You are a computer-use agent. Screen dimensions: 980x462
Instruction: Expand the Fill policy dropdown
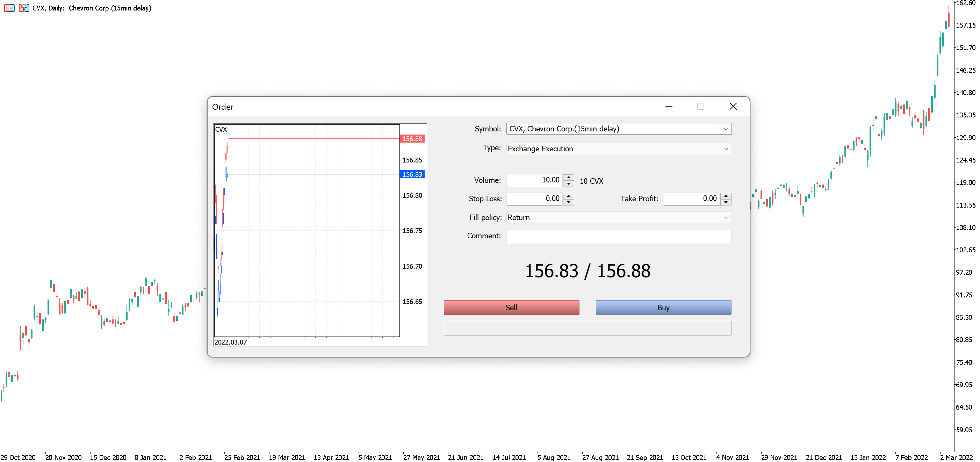click(x=726, y=217)
